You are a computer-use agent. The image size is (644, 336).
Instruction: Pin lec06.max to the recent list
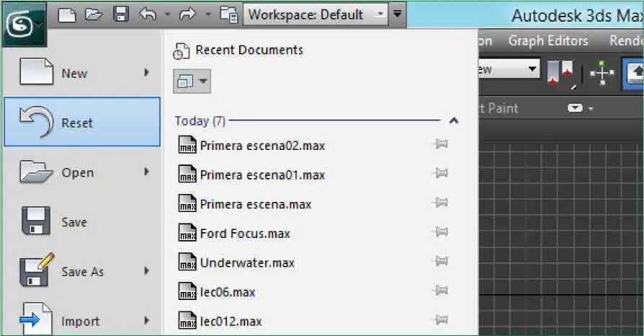[440, 291]
